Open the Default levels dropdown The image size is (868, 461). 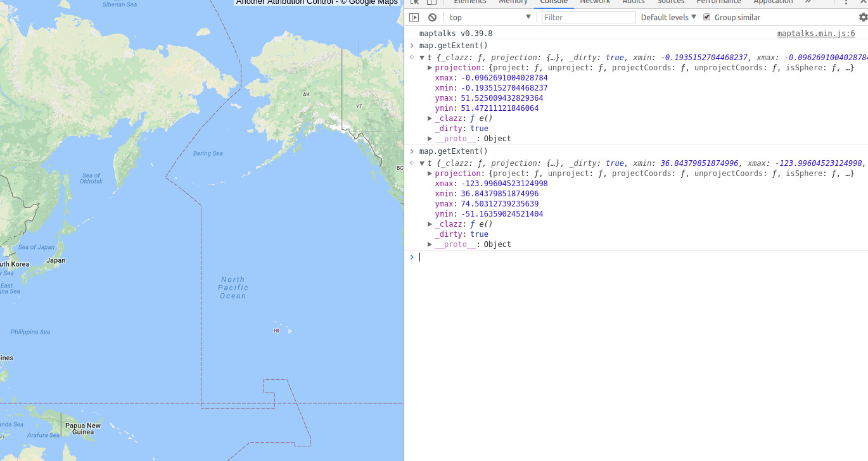pos(667,17)
